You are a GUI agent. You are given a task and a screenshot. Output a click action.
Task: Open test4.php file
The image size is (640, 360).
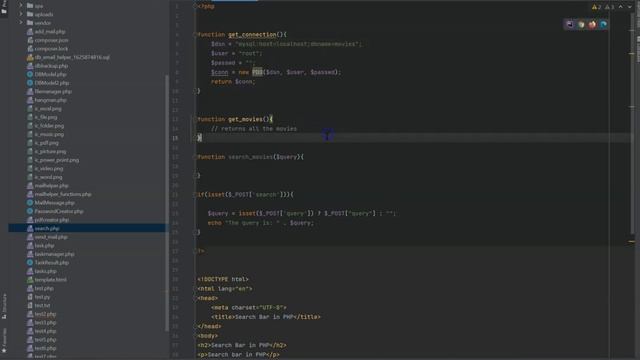pos(45,331)
